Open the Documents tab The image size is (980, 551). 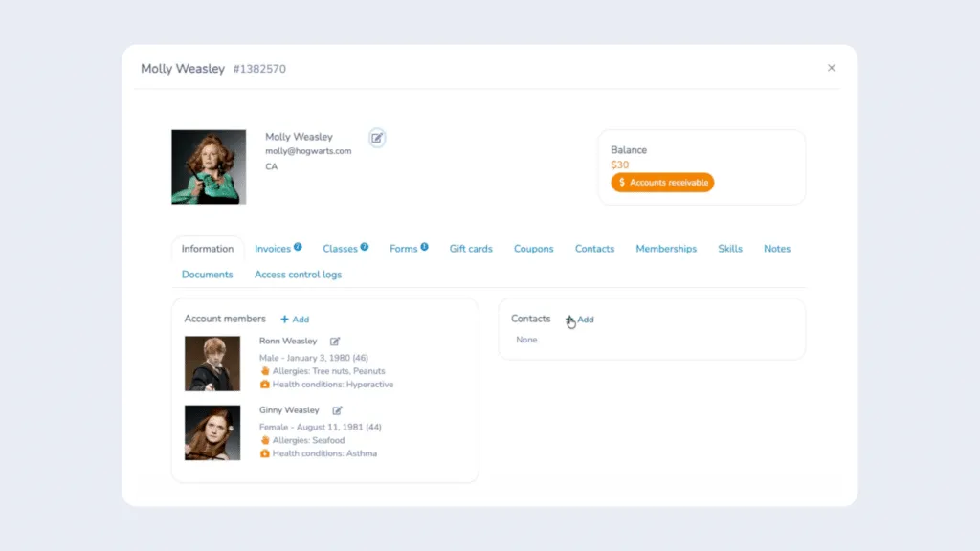(207, 275)
